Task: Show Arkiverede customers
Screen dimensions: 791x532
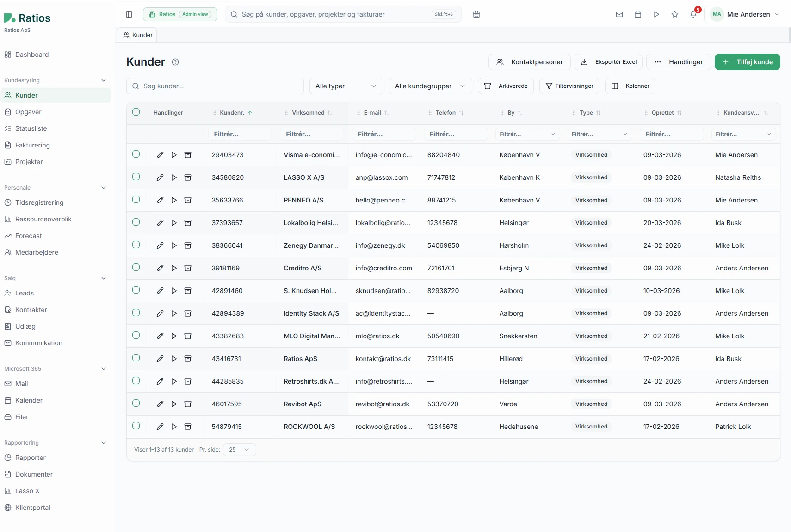Action: 506,86
